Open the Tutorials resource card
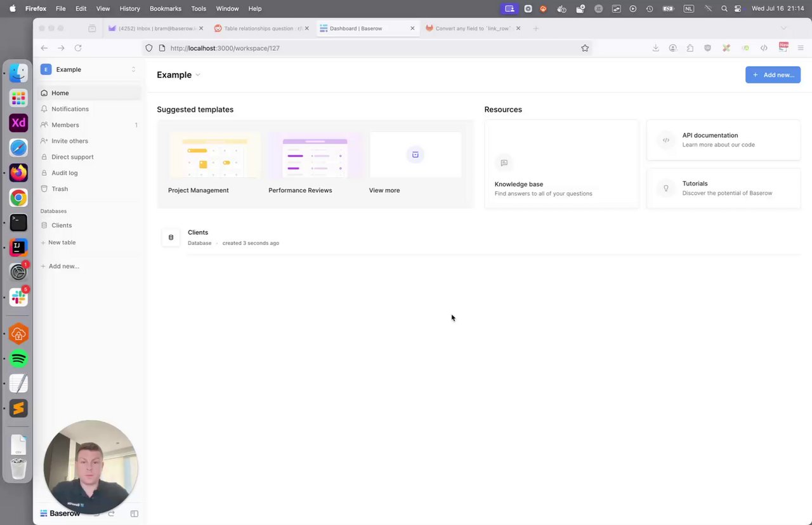The width and height of the screenshot is (812, 525). 723,188
